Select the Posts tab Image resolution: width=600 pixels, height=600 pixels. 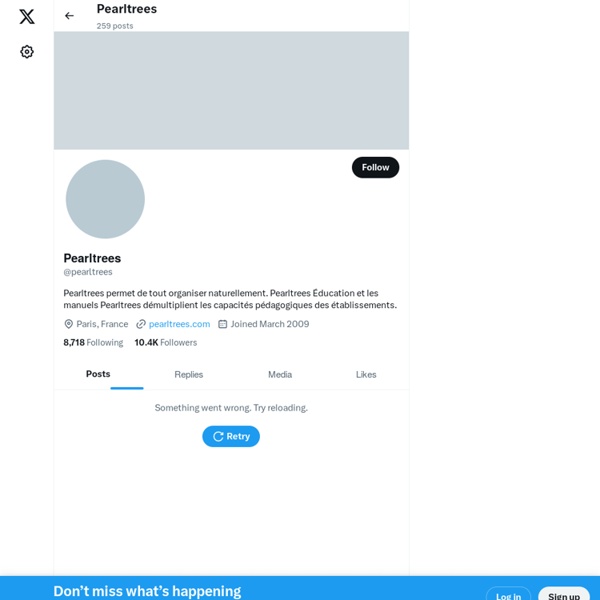click(x=98, y=374)
